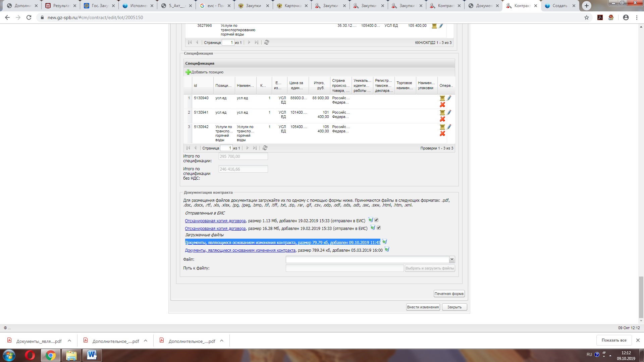Open a new browser tab
The image size is (644, 362).
pyautogui.click(x=587, y=6)
